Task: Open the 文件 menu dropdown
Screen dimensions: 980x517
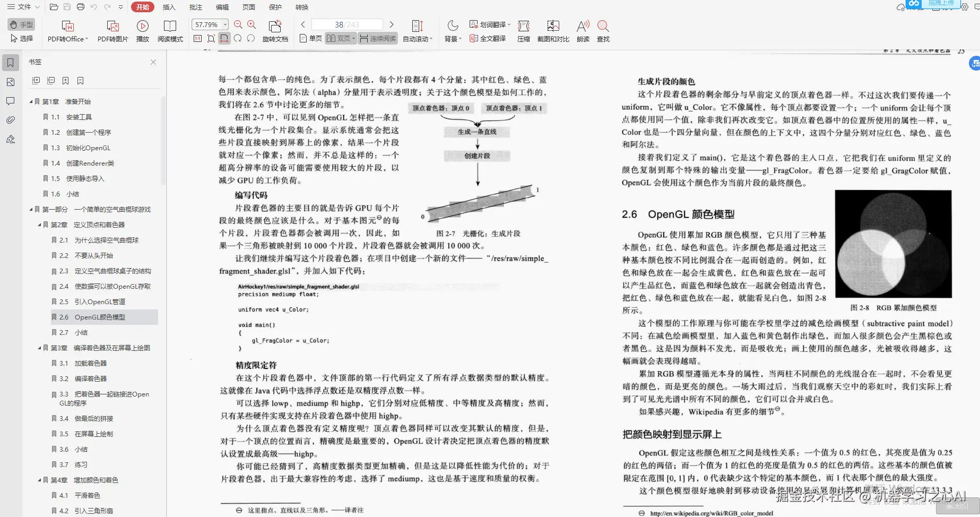Action: coord(23,7)
